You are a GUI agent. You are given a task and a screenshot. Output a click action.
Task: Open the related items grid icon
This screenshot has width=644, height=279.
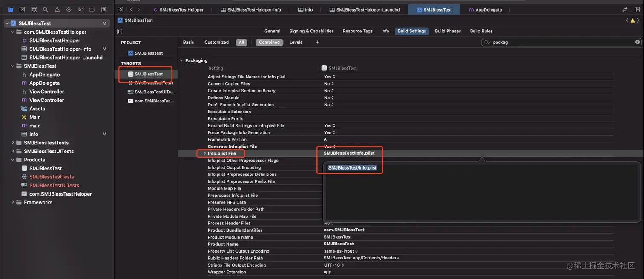click(x=120, y=9)
